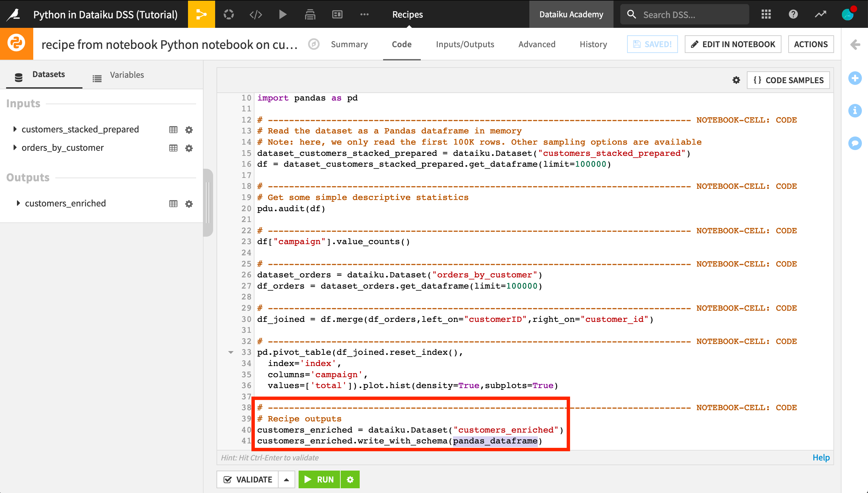Image resolution: width=868 pixels, height=493 pixels.
Task: Open the circular Lab icon in top bar
Action: click(229, 14)
